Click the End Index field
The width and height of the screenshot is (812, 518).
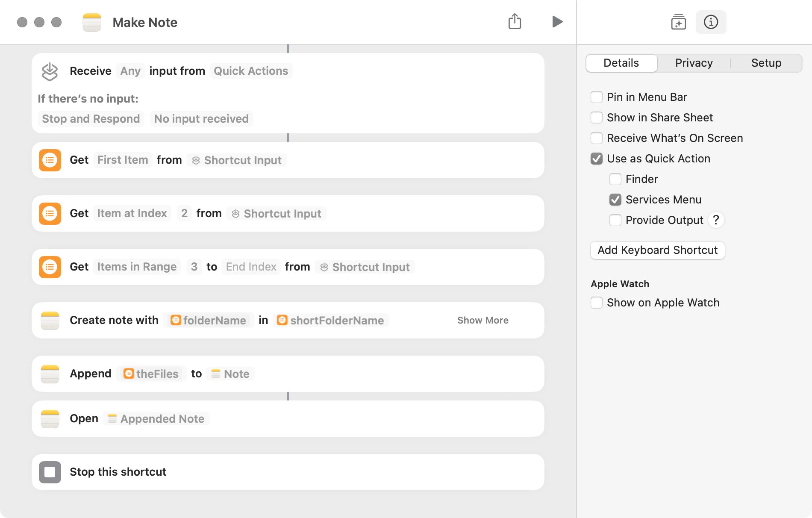(251, 267)
